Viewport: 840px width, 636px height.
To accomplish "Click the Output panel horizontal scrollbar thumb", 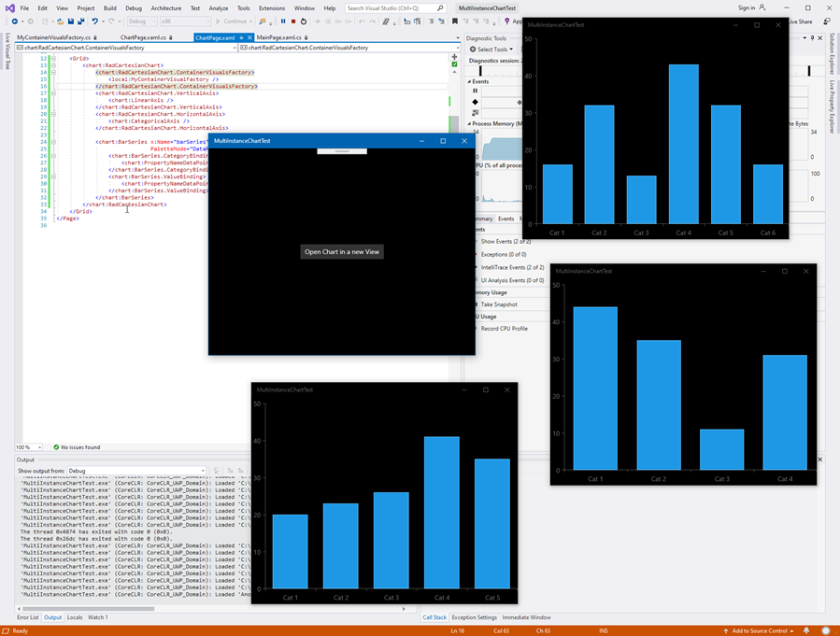I will (89, 609).
